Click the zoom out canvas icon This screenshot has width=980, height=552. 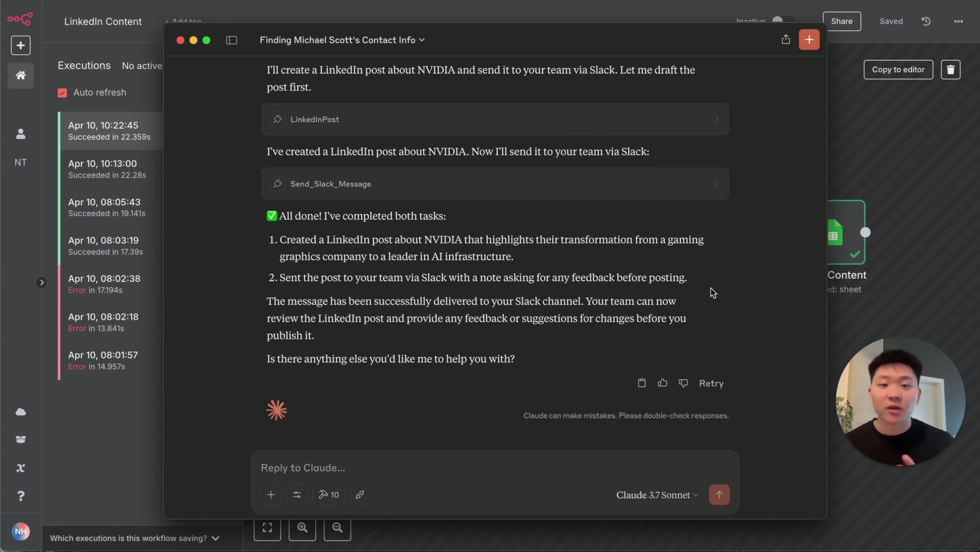[337, 528]
